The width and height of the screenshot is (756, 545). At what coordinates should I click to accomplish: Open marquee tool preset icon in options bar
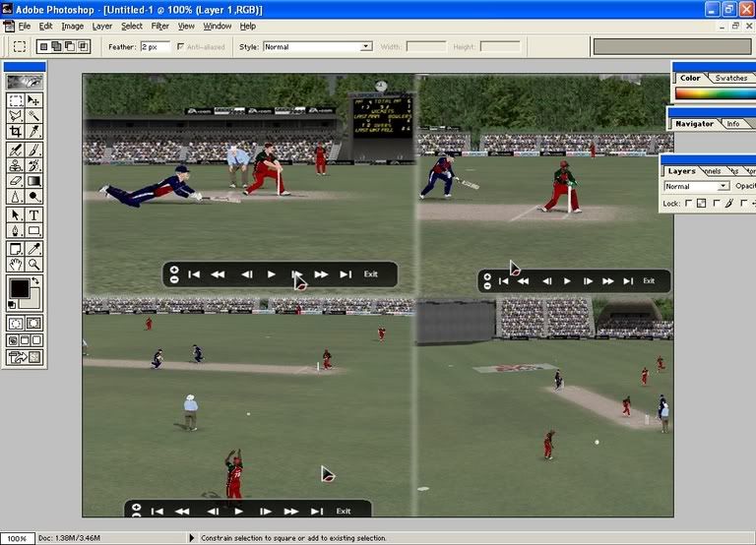tap(20, 47)
